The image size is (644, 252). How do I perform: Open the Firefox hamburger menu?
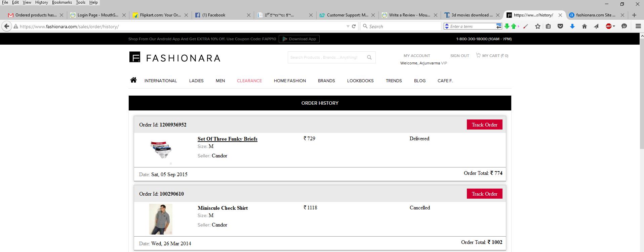point(638,26)
